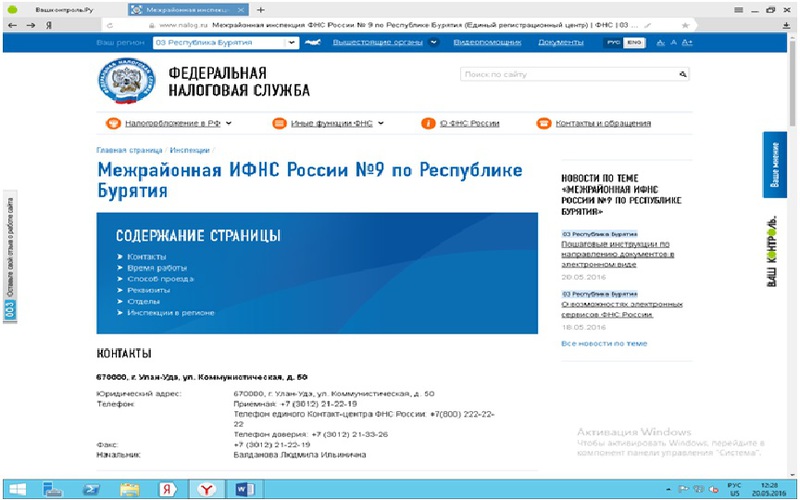Open browser downloads arrow icon
This screenshot has width=800, height=500.
tap(786, 26)
